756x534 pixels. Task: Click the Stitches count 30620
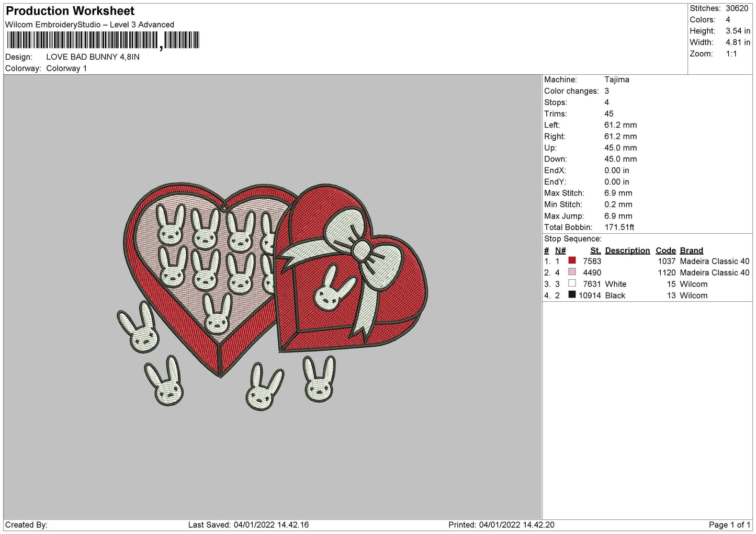click(x=737, y=8)
